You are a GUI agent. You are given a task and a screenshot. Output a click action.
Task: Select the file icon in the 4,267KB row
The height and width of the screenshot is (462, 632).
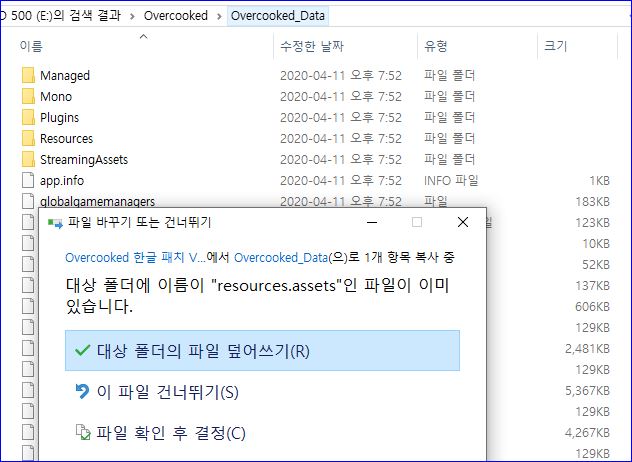(28, 432)
